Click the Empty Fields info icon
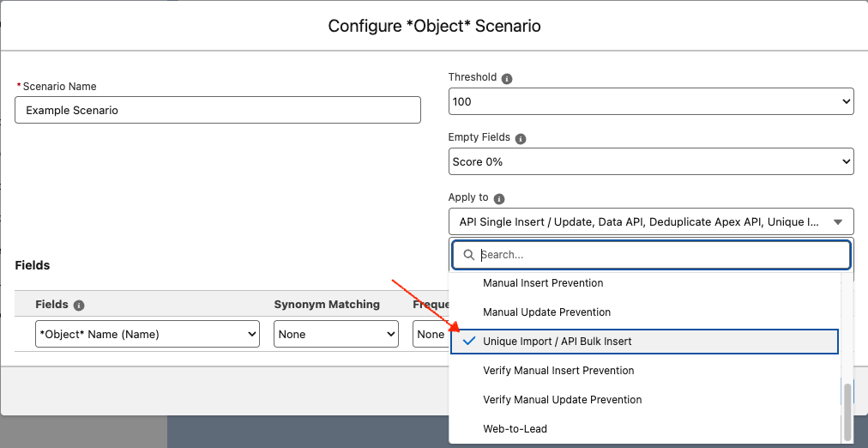 [x=521, y=139]
